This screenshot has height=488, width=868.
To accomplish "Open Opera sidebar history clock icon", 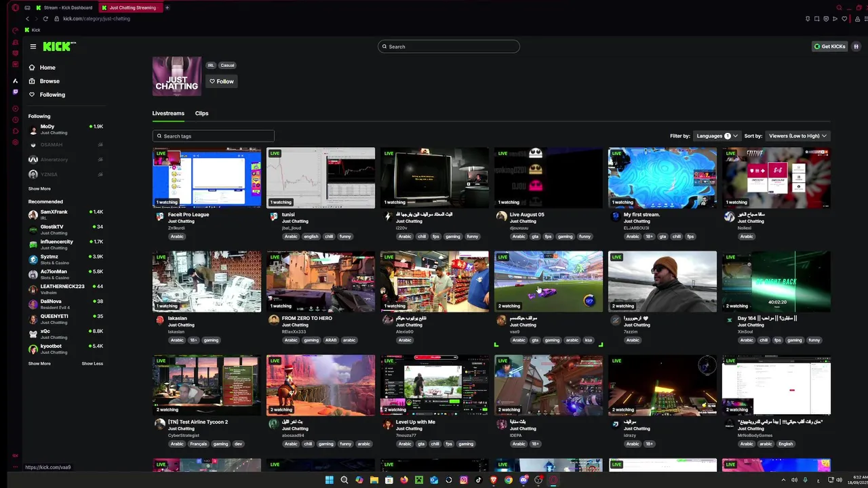I will pos(16,121).
